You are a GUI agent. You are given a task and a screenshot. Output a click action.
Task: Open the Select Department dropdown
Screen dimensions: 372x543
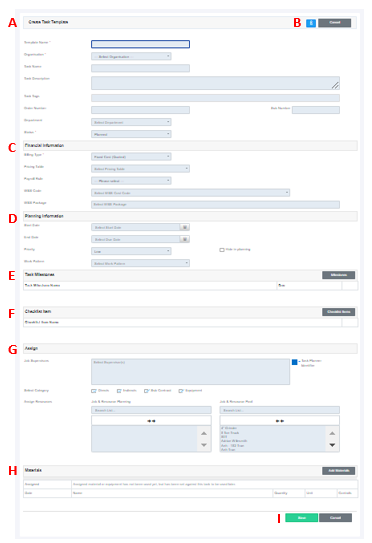(x=131, y=122)
